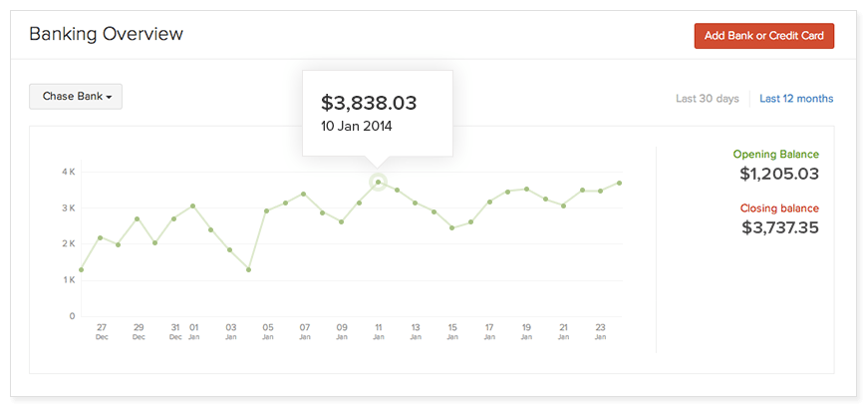Select the data point above the 03 Jan label
Image resolution: width=868 pixels, height=413 pixels.
[230, 249]
